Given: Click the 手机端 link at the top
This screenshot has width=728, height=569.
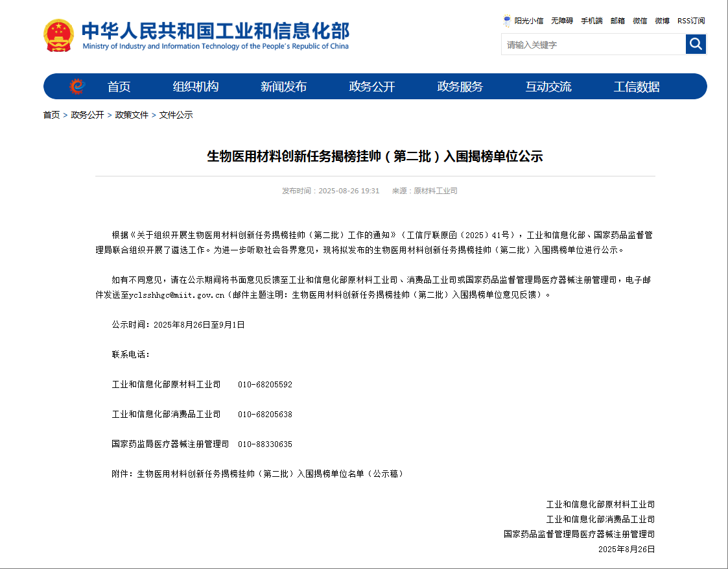Looking at the screenshot, I should pos(591,21).
